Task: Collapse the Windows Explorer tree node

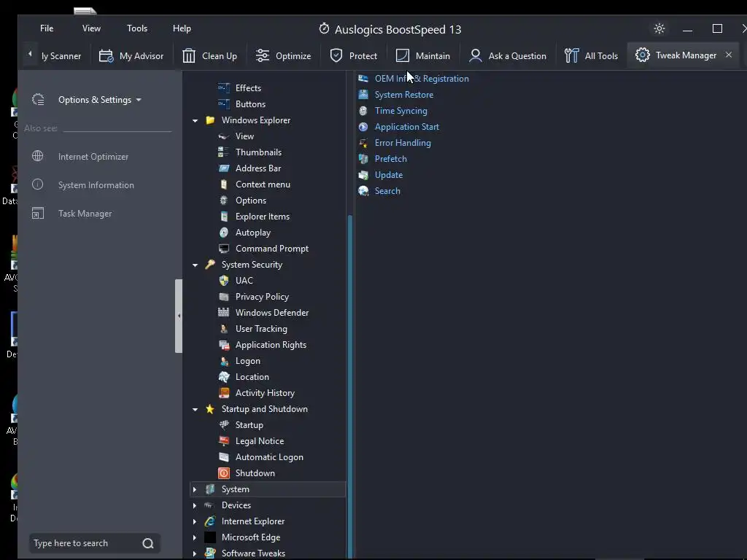Action: pos(195,120)
